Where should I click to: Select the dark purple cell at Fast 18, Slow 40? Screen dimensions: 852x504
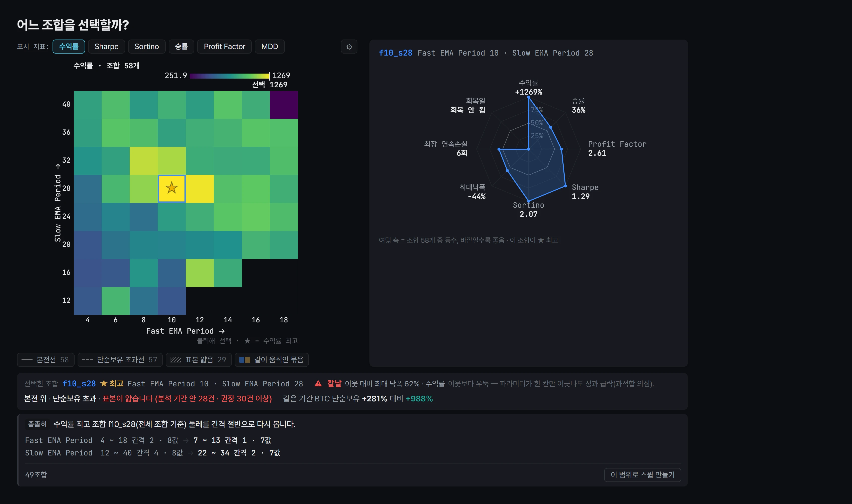(284, 105)
